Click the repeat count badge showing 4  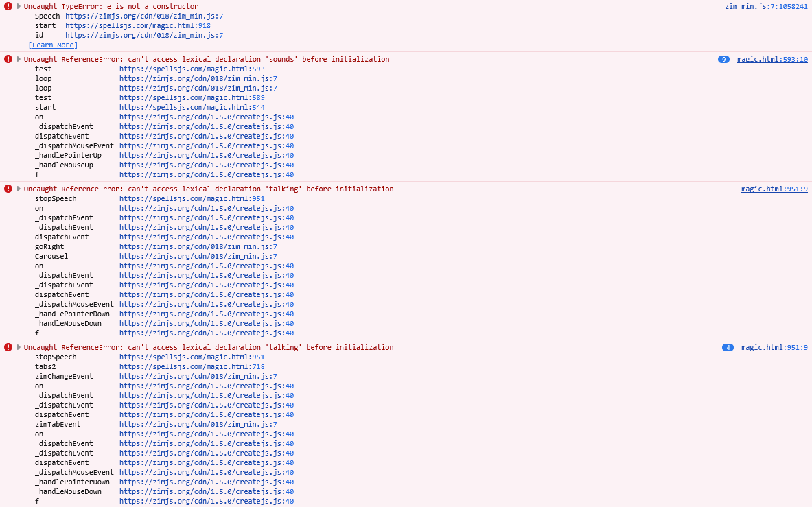tap(728, 347)
